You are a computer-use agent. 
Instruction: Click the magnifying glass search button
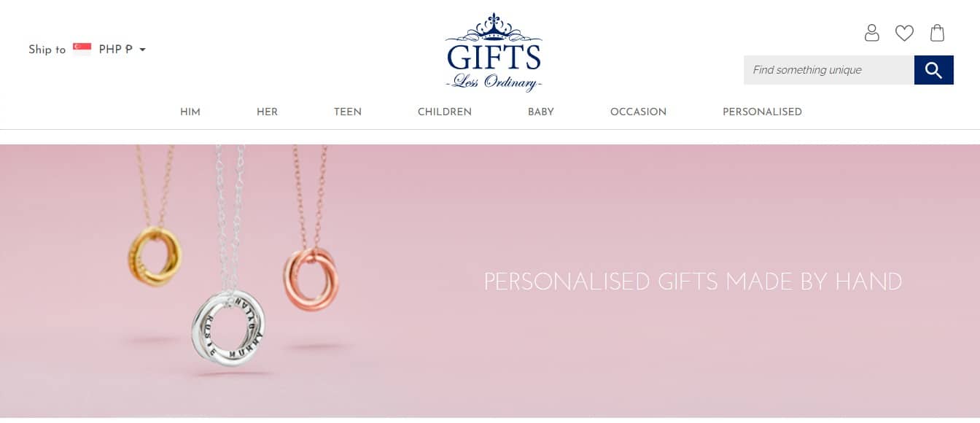[x=934, y=70]
